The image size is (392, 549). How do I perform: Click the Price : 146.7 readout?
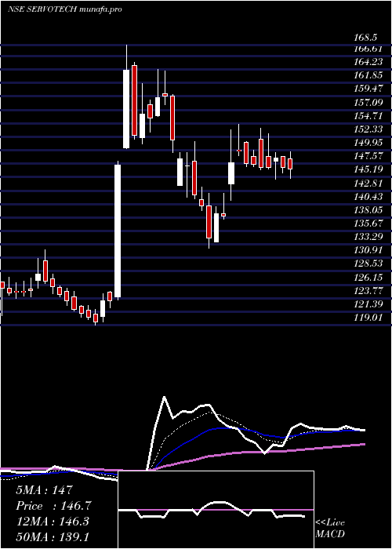click(54, 506)
